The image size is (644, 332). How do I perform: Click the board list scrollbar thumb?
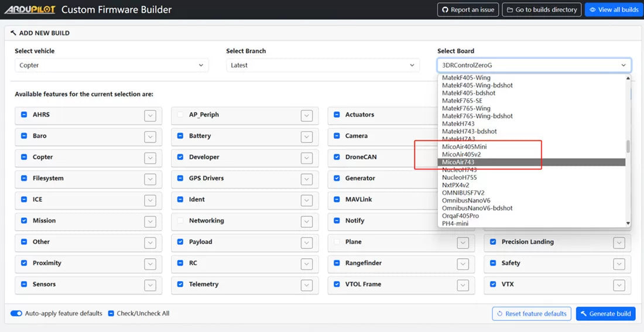pos(628,146)
